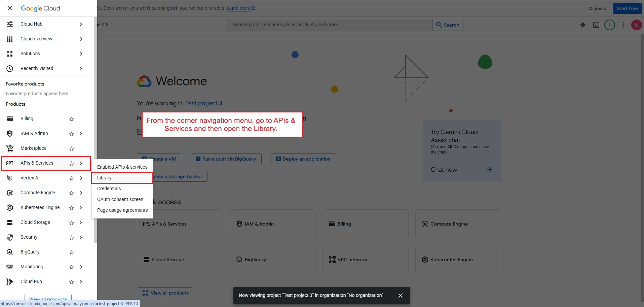This screenshot has height=307, width=644.
Task: Open the VPC network quick access card
Action: coord(365,260)
